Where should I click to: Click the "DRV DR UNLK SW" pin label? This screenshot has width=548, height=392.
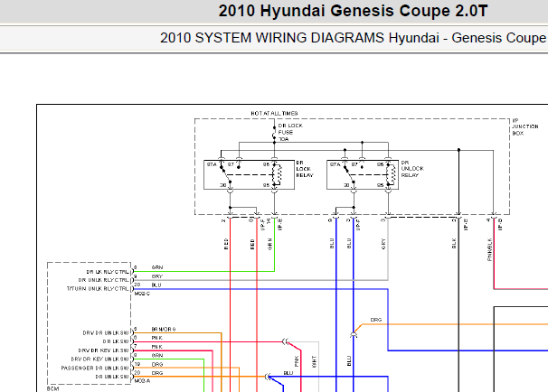point(106,333)
